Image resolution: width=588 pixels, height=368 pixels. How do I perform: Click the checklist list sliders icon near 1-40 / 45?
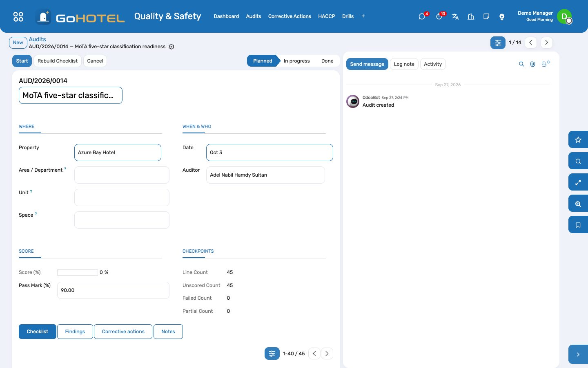(272, 354)
